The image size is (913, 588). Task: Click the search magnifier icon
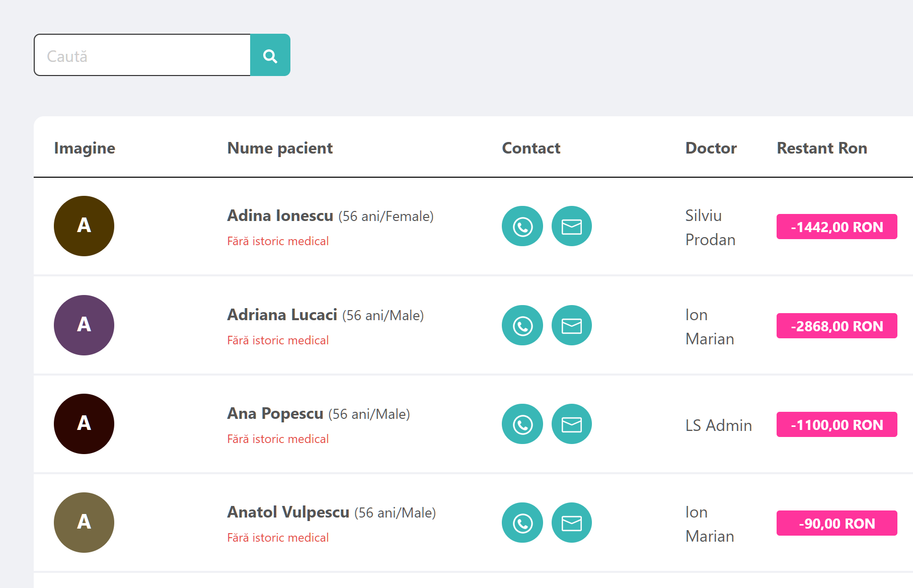pos(270,55)
